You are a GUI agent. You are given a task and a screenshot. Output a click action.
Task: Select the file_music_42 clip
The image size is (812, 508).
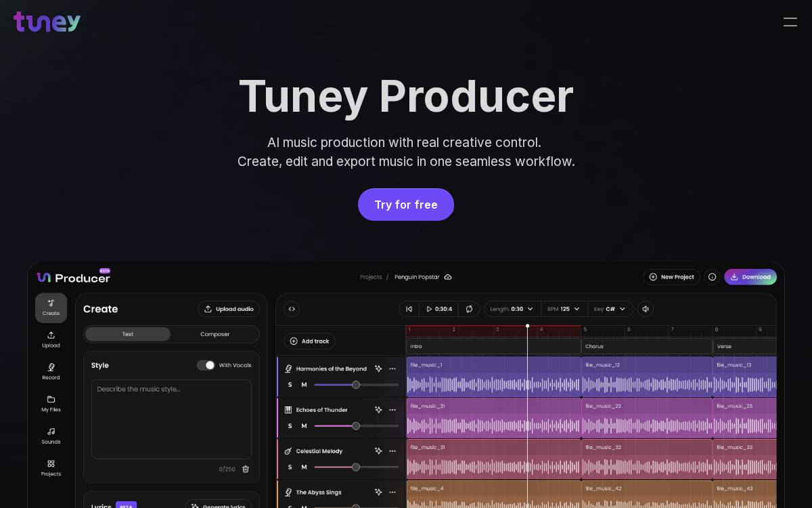point(647,494)
